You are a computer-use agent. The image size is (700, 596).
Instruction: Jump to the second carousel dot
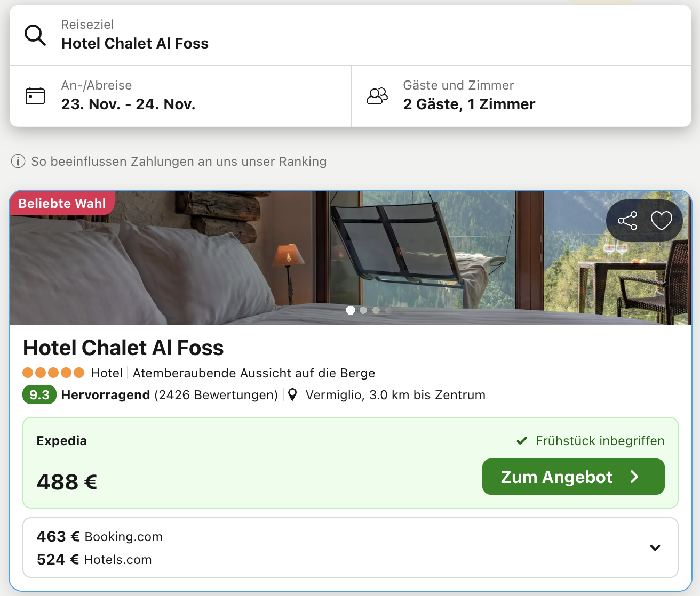[363, 310]
